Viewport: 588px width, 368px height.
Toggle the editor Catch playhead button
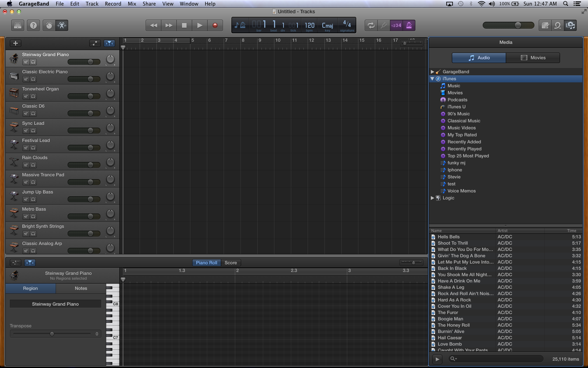[30, 263]
